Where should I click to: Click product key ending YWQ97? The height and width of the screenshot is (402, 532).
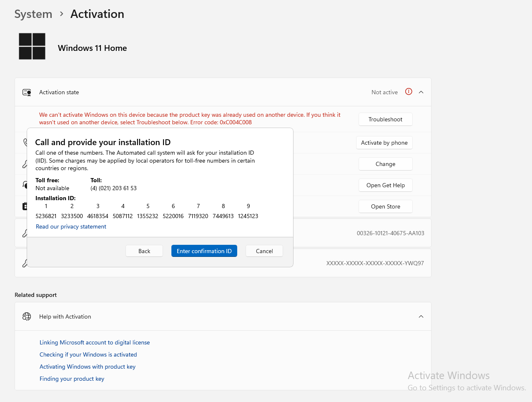375,263
